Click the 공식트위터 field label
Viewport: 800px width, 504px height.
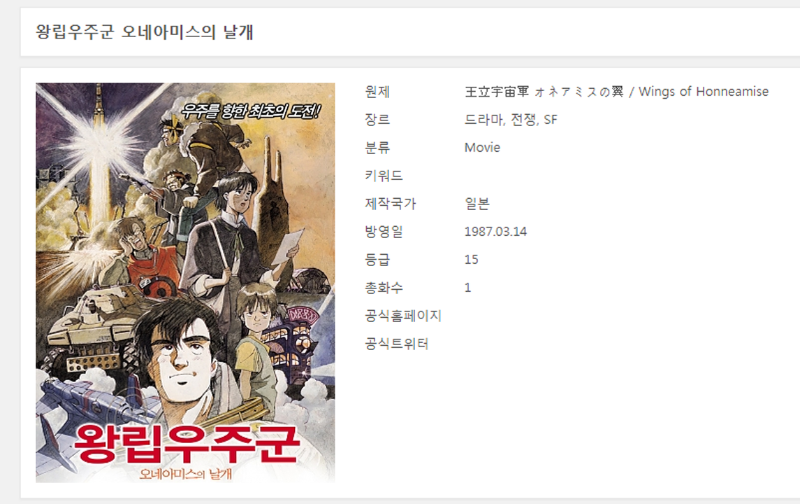click(x=396, y=344)
